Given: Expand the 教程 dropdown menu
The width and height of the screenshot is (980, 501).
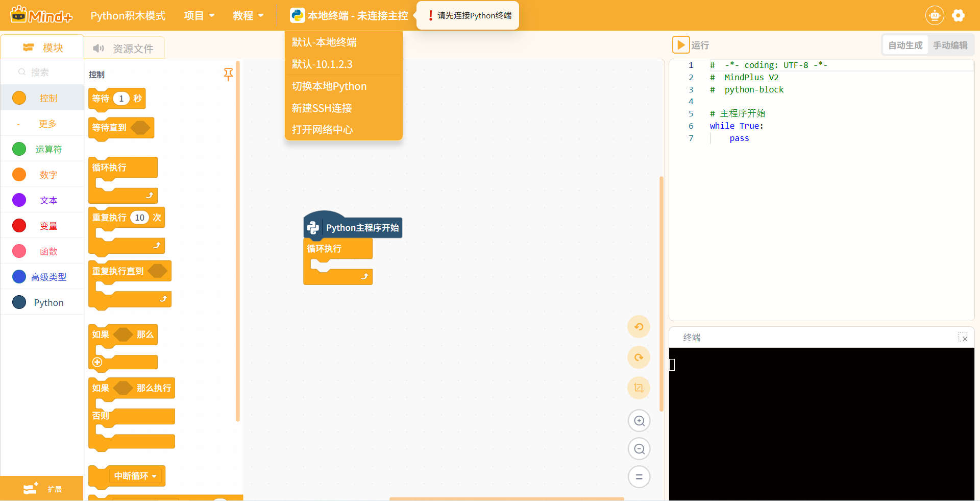Looking at the screenshot, I should (248, 16).
